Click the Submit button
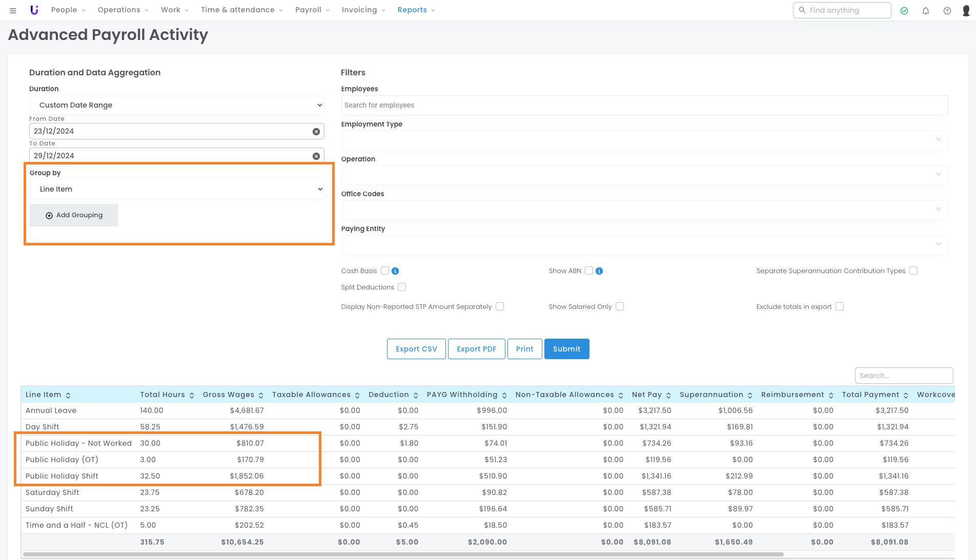The width and height of the screenshot is (976, 560). pos(566,349)
